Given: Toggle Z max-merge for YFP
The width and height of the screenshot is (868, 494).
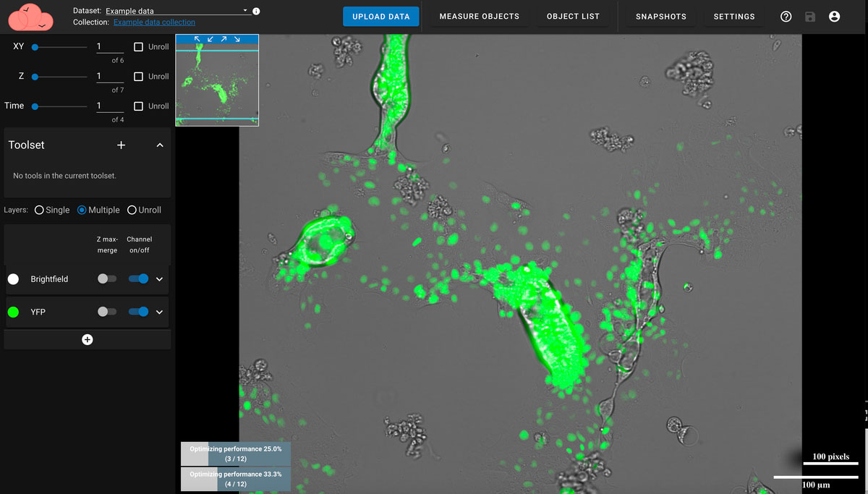Looking at the screenshot, I should click(x=106, y=312).
